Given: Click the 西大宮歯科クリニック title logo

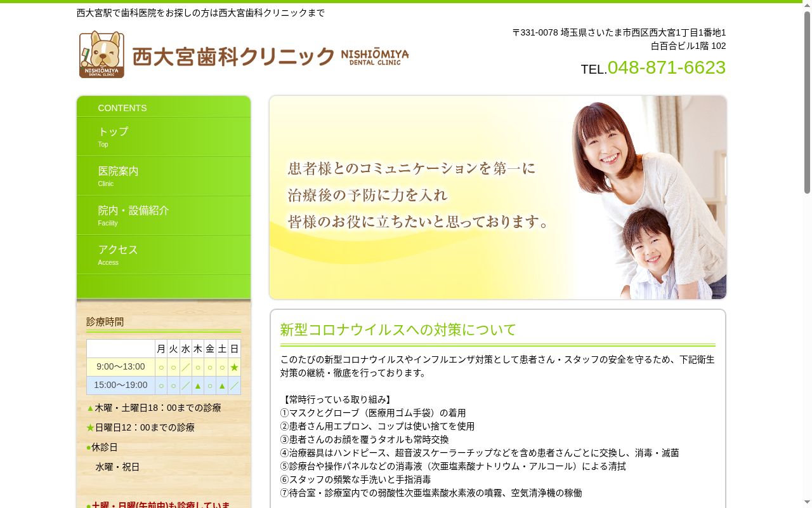Looking at the screenshot, I should coord(271,57).
